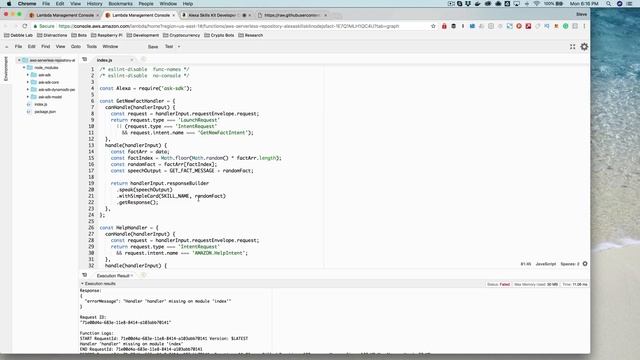Open the Test dropdown arrow
This screenshot has width=640, height=360.
pos(179,47)
